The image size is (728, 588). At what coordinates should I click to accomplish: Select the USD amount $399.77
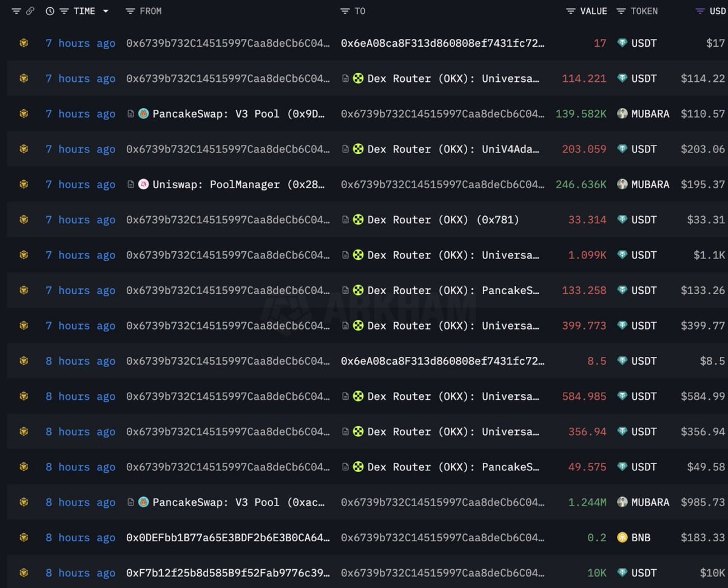click(703, 325)
